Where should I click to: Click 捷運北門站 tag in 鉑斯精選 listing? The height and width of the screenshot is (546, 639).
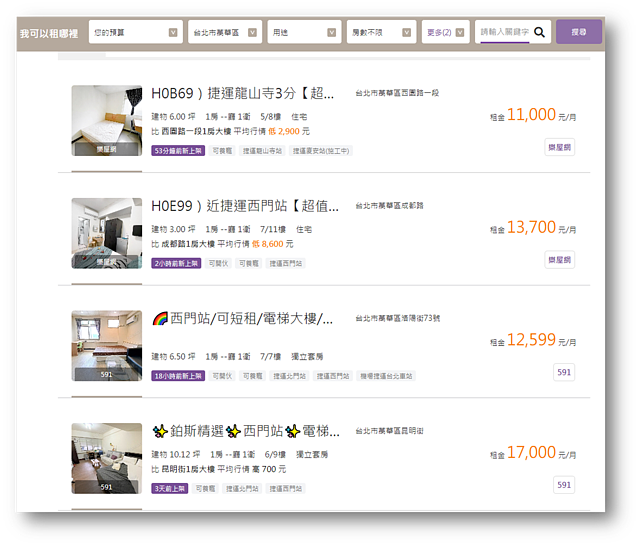(242, 488)
